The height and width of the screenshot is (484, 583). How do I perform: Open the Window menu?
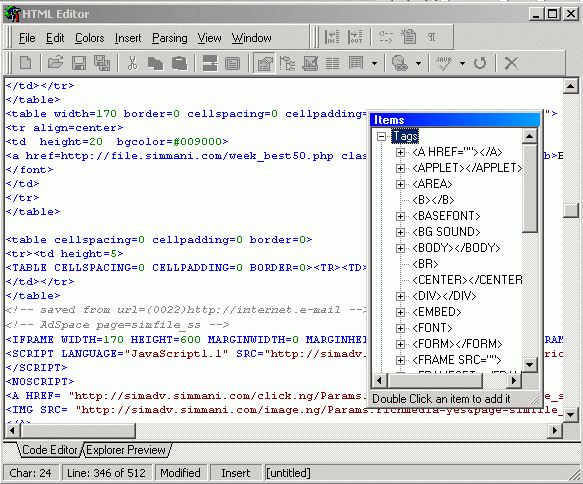point(251,38)
